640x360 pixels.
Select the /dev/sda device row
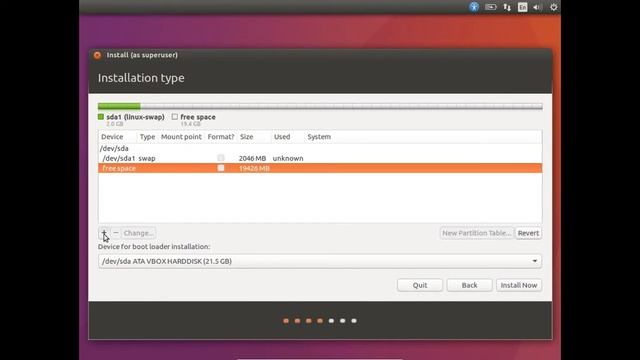[320, 149]
